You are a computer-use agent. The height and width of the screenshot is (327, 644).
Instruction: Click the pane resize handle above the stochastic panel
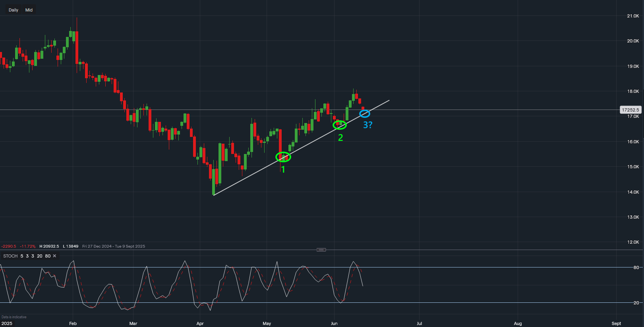[x=321, y=250]
